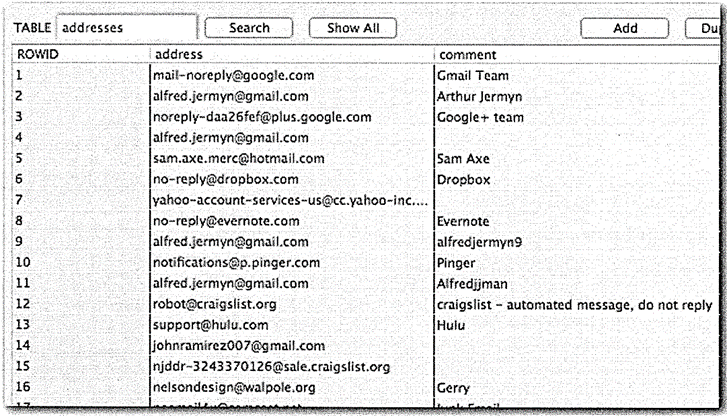This screenshot has width=727, height=416.
Task: Select the mail-noreply@google.com address cell
Action: [292, 75]
